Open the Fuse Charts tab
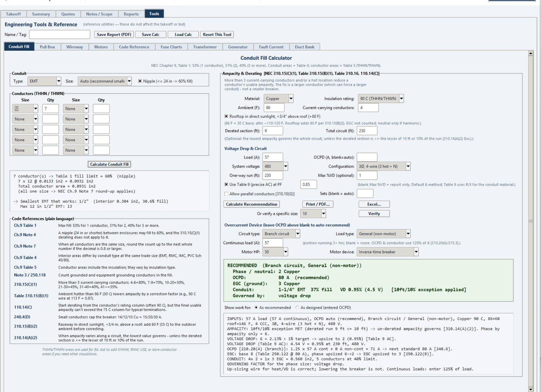The width and height of the screenshot is (541, 392). point(171,47)
